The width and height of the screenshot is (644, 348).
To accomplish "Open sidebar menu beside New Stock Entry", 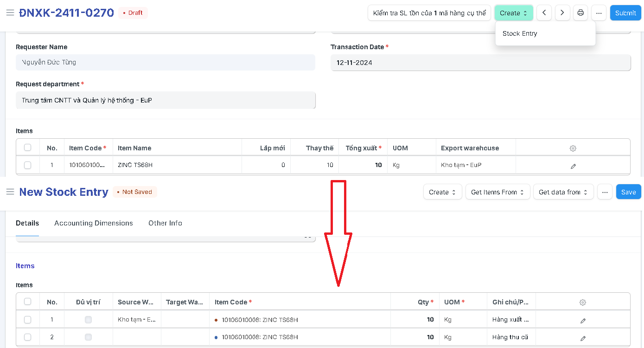I will coord(10,192).
